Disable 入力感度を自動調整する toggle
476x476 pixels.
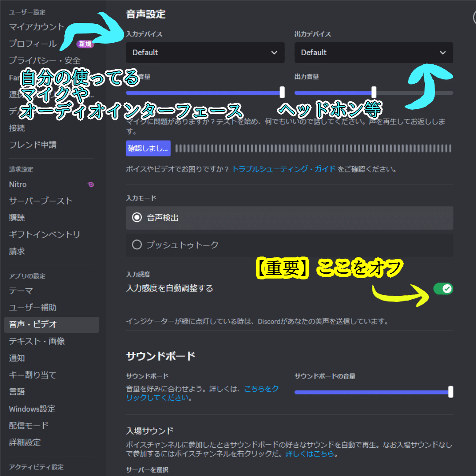443,289
